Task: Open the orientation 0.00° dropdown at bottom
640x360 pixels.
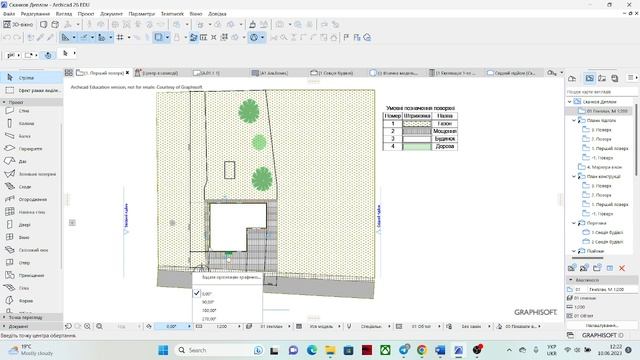Action: 174,326
